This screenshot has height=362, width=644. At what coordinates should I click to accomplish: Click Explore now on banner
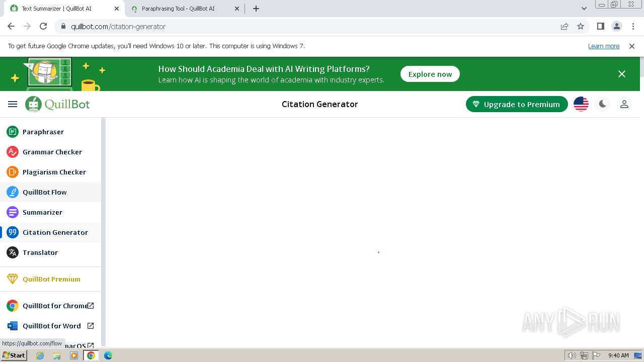click(430, 74)
